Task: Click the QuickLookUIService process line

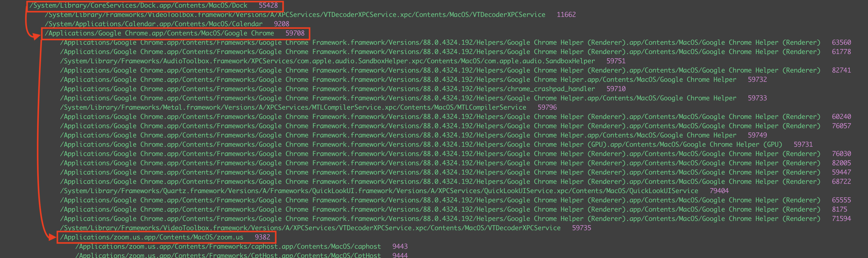Action: coord(379,191)
